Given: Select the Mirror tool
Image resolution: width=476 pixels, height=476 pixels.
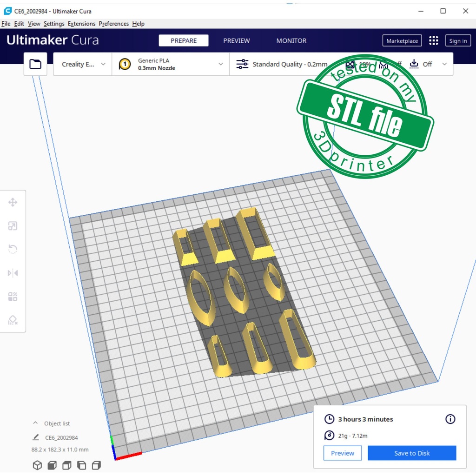Looking at the screenshot, I should [13, 273].
